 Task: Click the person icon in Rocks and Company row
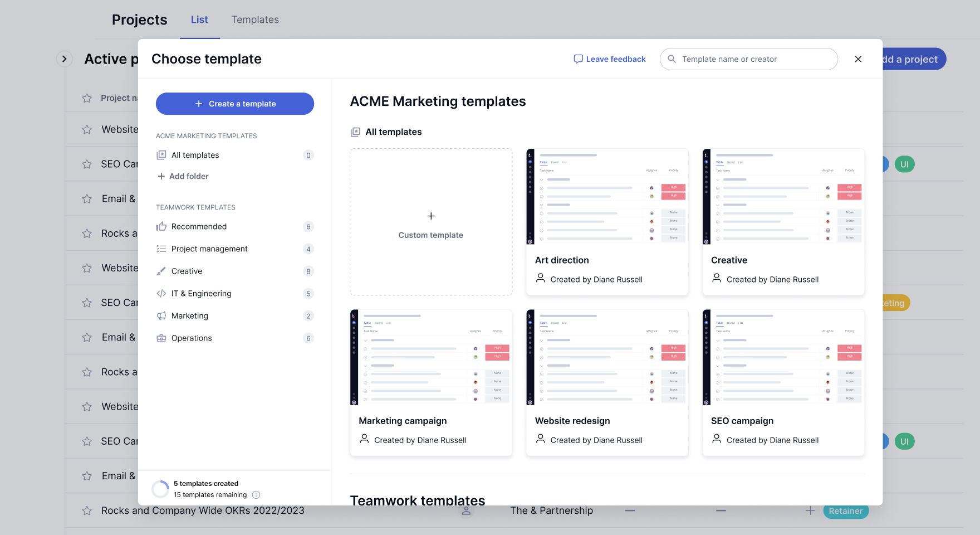pyautogui.click(x=467, y=510)
